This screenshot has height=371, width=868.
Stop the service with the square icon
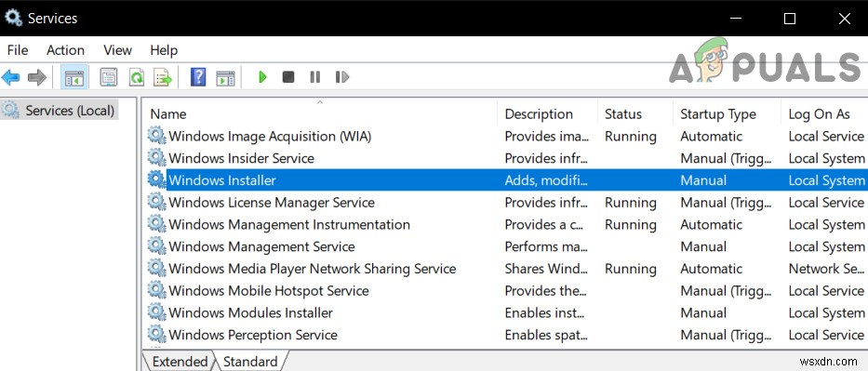[x=288, y=77]
